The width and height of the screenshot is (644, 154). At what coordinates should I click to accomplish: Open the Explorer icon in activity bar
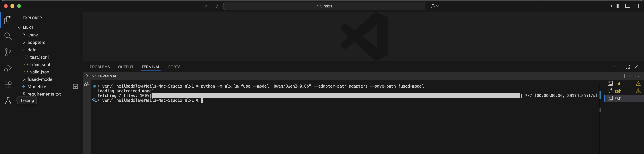tap(8, 20)
